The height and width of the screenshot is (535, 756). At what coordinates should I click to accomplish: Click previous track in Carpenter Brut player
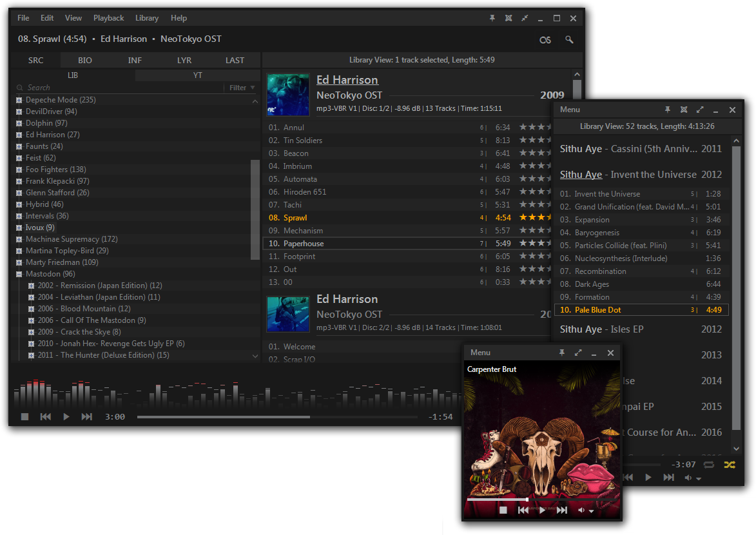523,510
